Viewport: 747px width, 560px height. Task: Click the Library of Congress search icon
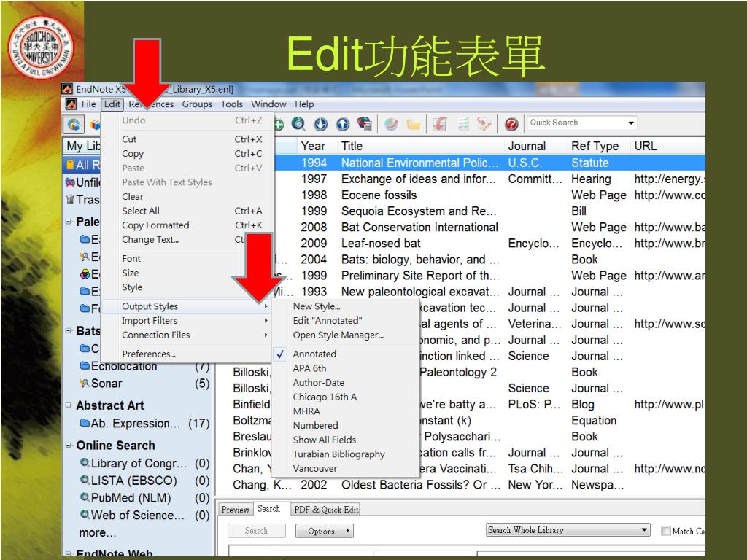pyautogui.click(x=85, y=462)
